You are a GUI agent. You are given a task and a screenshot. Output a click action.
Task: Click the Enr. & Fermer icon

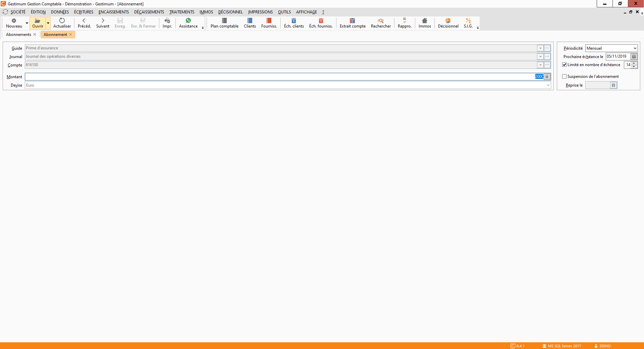[x=143, y=21]
